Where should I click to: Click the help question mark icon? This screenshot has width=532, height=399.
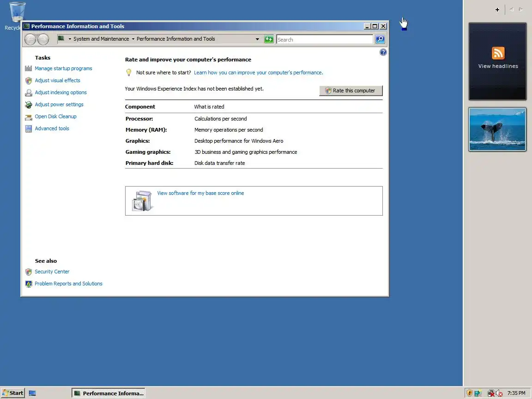383,52
